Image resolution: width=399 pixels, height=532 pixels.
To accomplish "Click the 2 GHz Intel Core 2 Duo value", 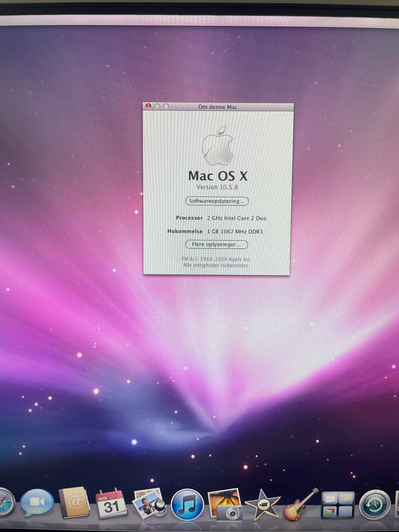I will pyautogui.click(x=236, y=218).
